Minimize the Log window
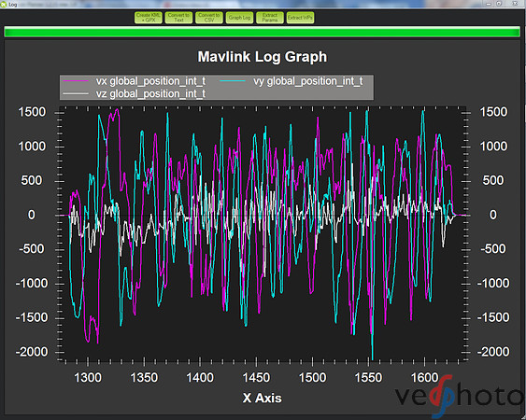The width and height of the screenshot is (526, 420). point(489,4)
